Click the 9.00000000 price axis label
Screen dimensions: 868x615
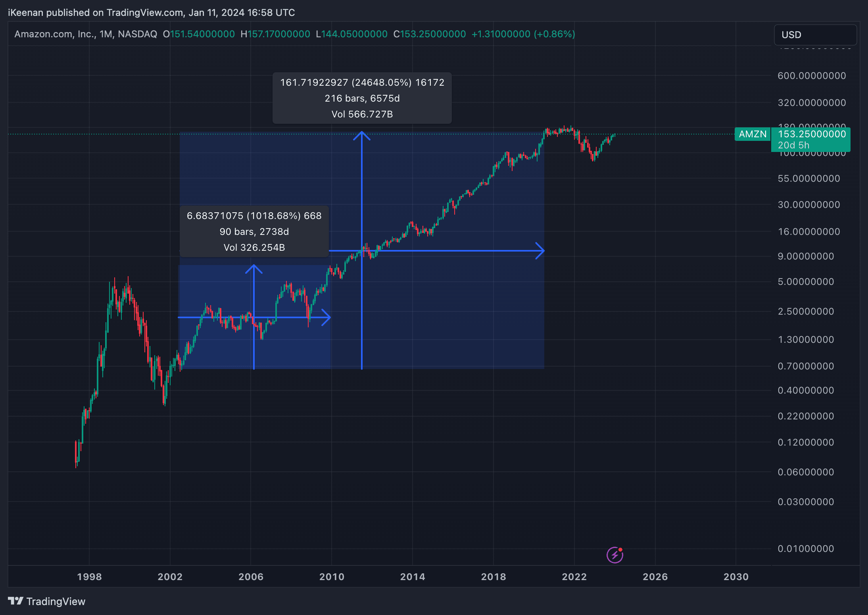click(806, 256)
